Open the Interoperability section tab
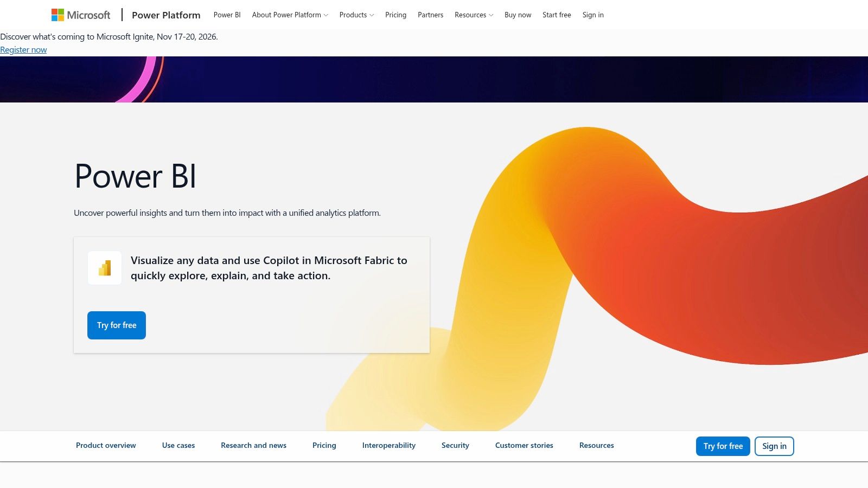The height and width of the screenshot is (488, 868). tap(389, 446)
